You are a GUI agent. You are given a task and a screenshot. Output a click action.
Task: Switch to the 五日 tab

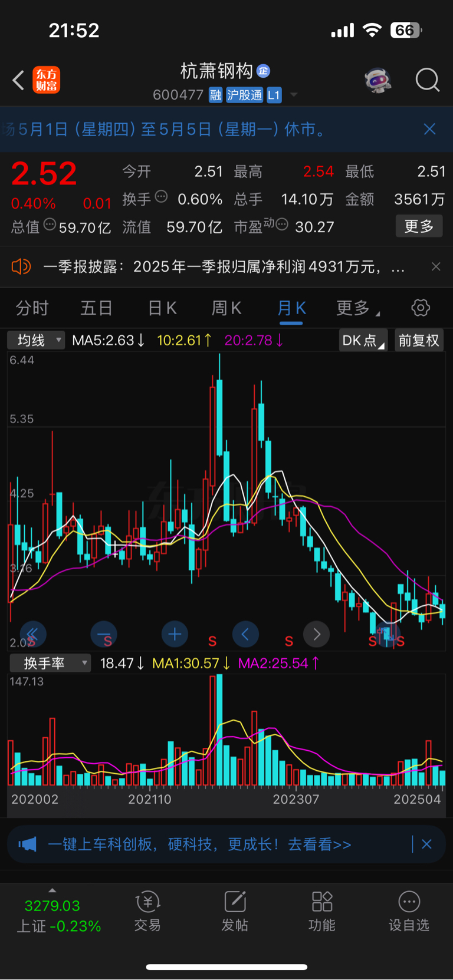tap(96, 308)
